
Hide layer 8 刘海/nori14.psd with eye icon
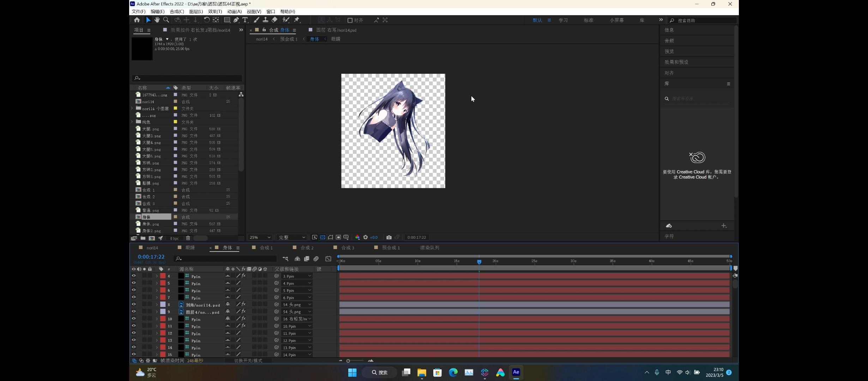point(134,304)
